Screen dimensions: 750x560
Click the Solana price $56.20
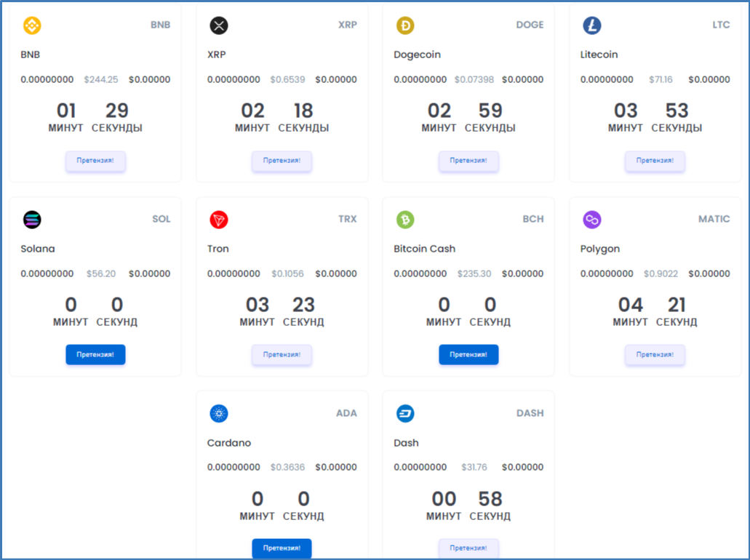101,273
